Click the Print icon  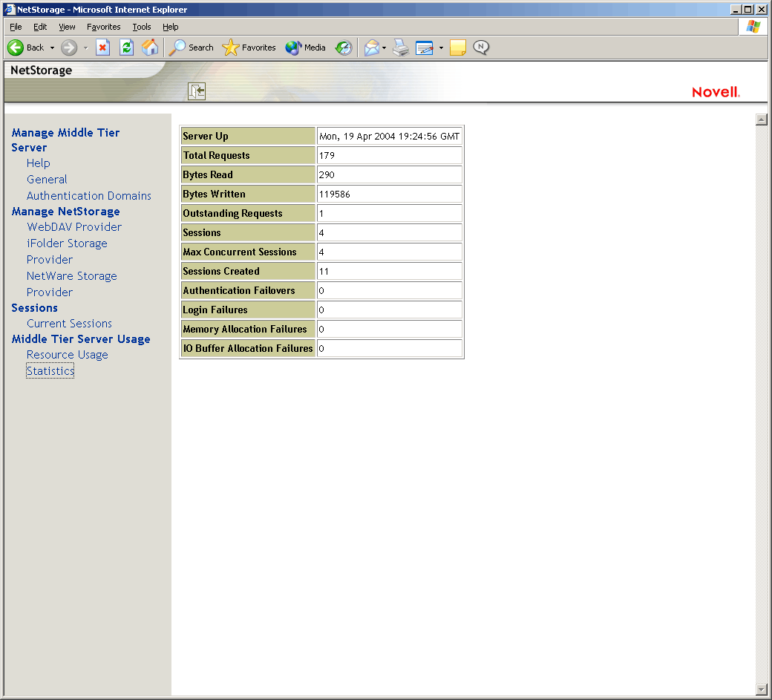click(400, 48)
